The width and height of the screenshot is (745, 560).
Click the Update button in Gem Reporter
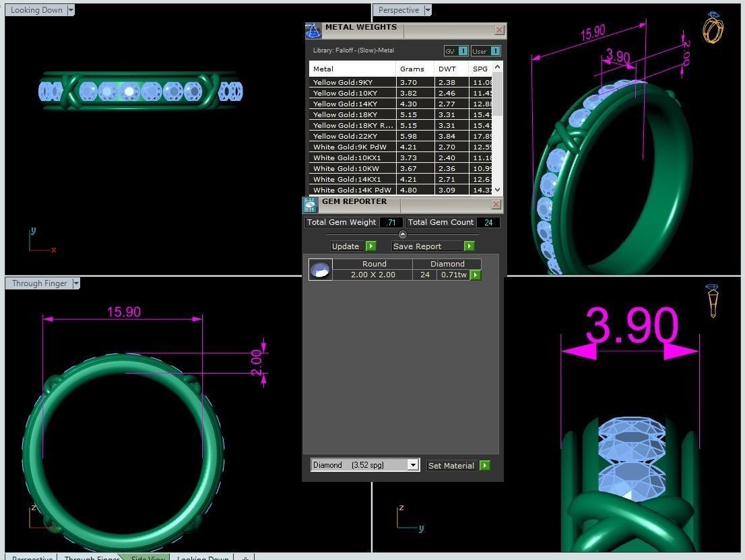[348, 246]
